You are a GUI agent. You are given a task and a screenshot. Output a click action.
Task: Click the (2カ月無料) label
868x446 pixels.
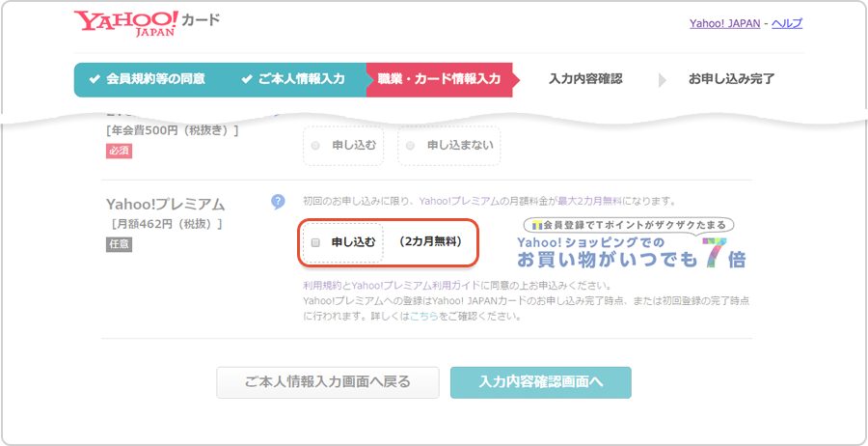coord(429,242)
